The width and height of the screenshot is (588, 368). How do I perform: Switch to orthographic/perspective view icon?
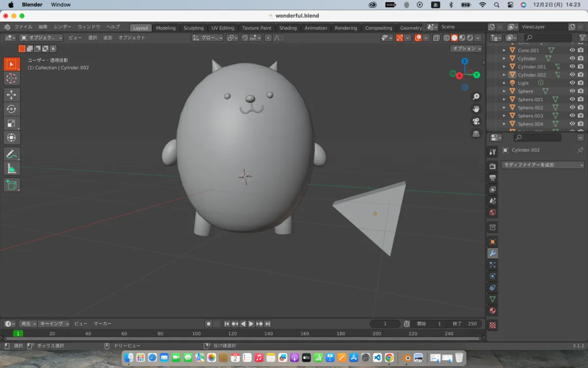point(476,134)
